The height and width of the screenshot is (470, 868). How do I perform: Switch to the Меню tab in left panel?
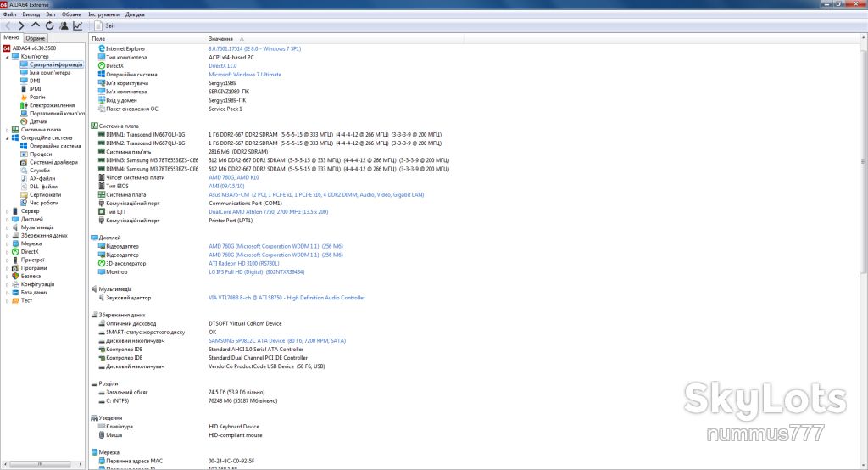pyautogui.click(x=11, y=37)
